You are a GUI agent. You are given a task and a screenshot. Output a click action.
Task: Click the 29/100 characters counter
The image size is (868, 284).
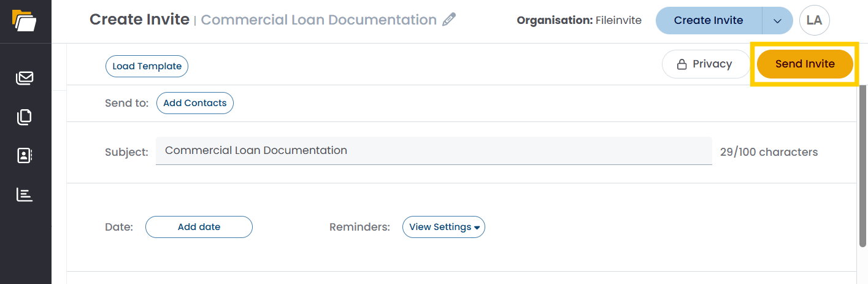click(x=769, y=152)
